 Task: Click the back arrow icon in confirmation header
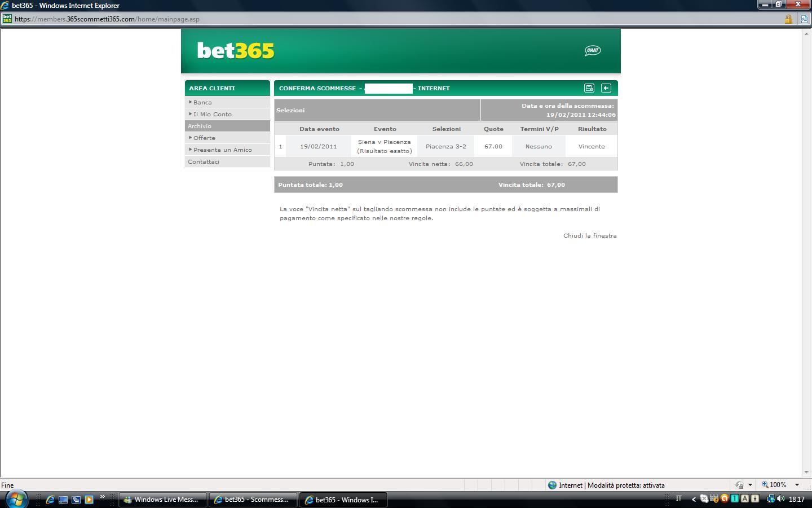[606, 88]
